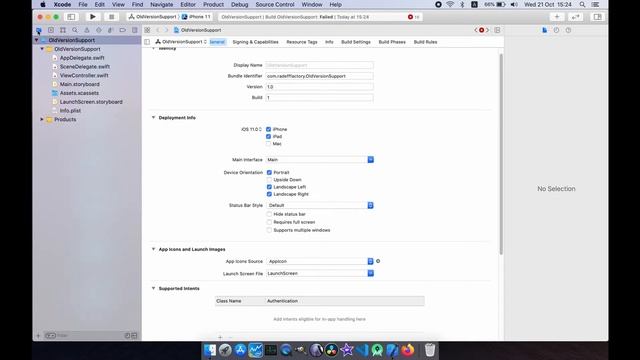Uncheck the iPhone device checkbox
Screen dimensions: 640x360
pyautogui.click(x=269, y=129)
